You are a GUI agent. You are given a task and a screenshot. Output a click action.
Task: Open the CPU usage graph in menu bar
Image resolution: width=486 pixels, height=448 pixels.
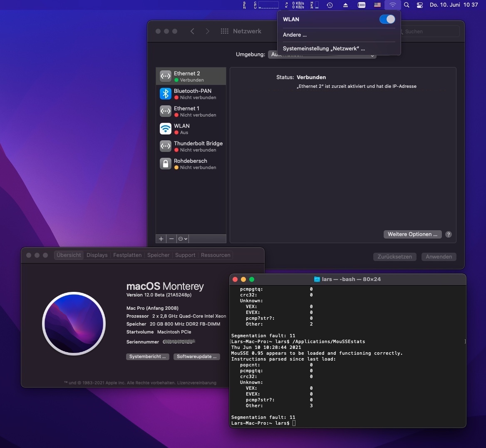click(266, 5)
